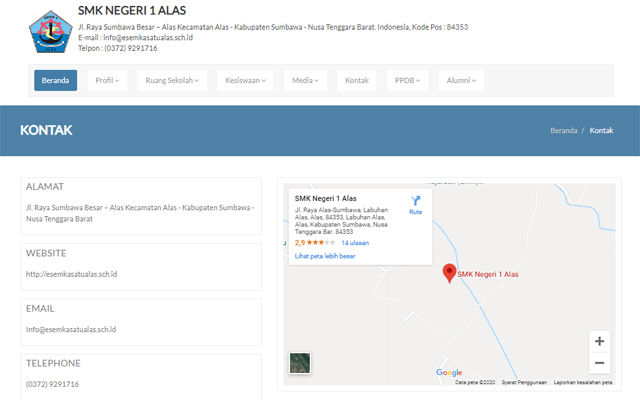
Task: Go to the Kontak menu page
Action: tap(357, 80)
